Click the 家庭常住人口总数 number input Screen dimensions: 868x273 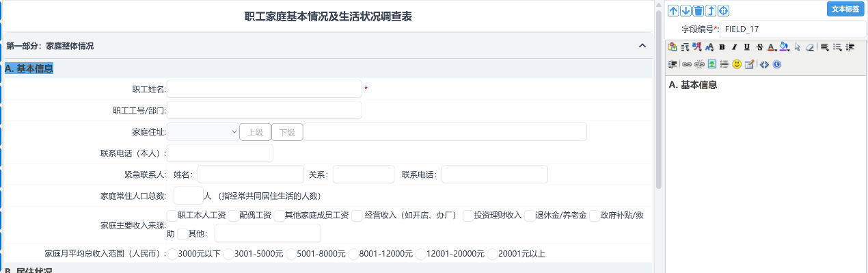[189, 196]
